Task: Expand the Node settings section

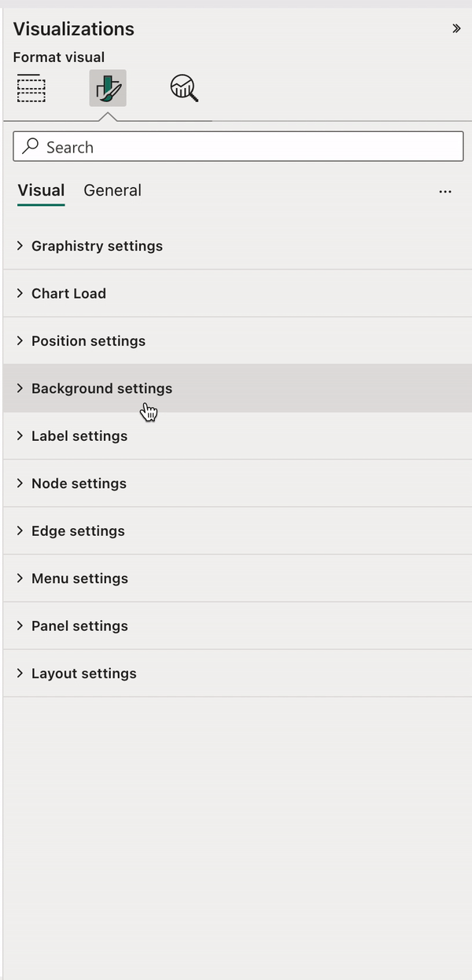Action: pos(79,483)
